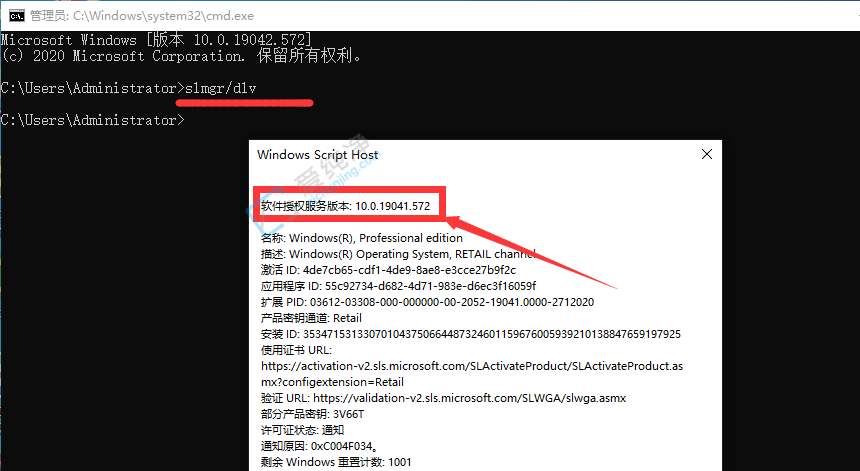Click the second C:\Users\Administrator> prompt line
The width and height of the screenshot is (860, 471).
coord(92,120)
